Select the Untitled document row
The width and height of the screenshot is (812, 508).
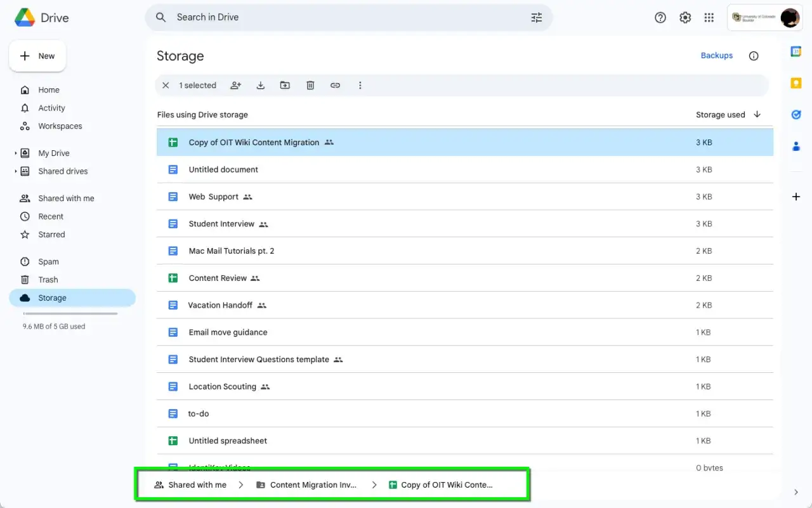465,169
